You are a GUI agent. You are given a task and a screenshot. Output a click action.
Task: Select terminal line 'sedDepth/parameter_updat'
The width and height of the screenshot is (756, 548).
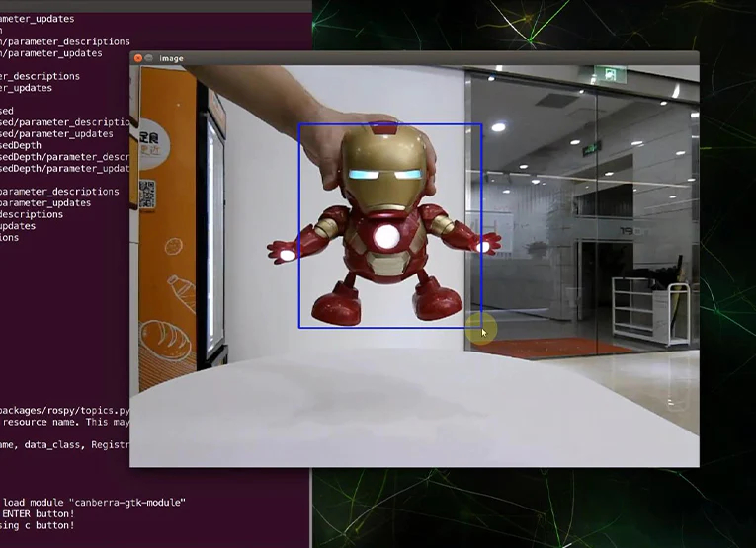[x=64, y=169]
